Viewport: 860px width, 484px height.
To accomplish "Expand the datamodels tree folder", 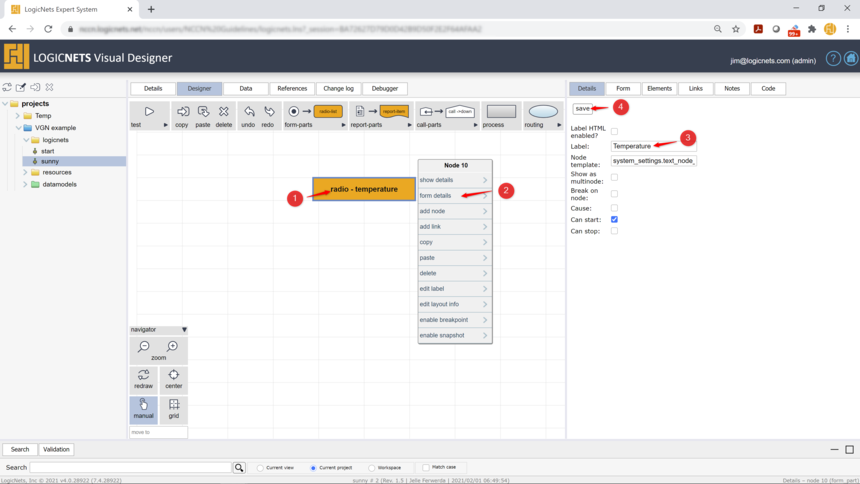I will pyautogui.click(x=25, y=184).
